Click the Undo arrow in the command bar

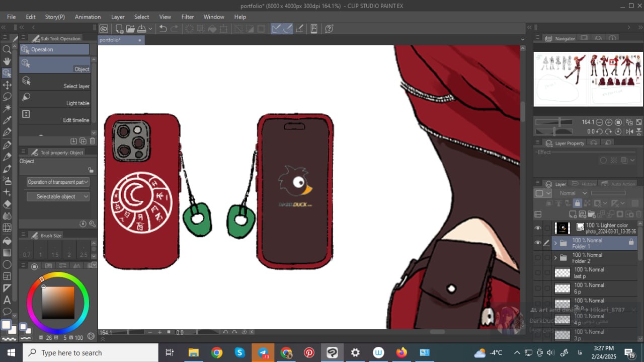click(163, 29)
